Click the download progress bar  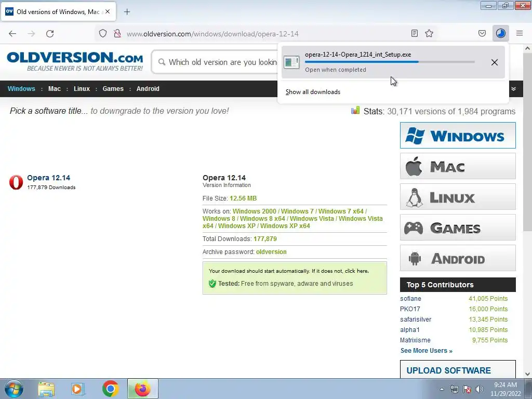point(390,62)
